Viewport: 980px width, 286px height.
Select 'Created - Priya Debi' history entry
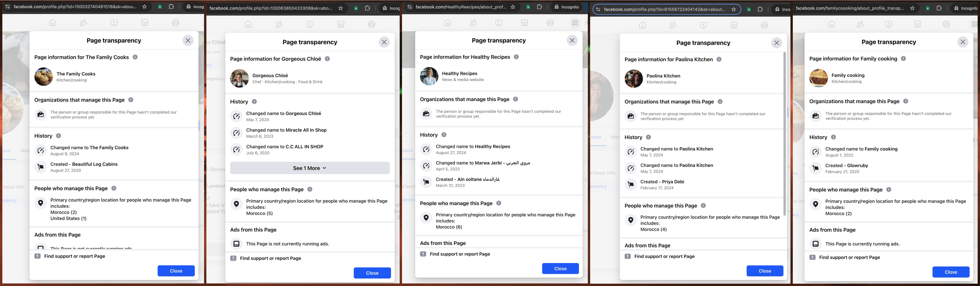[x=662, y=184]
